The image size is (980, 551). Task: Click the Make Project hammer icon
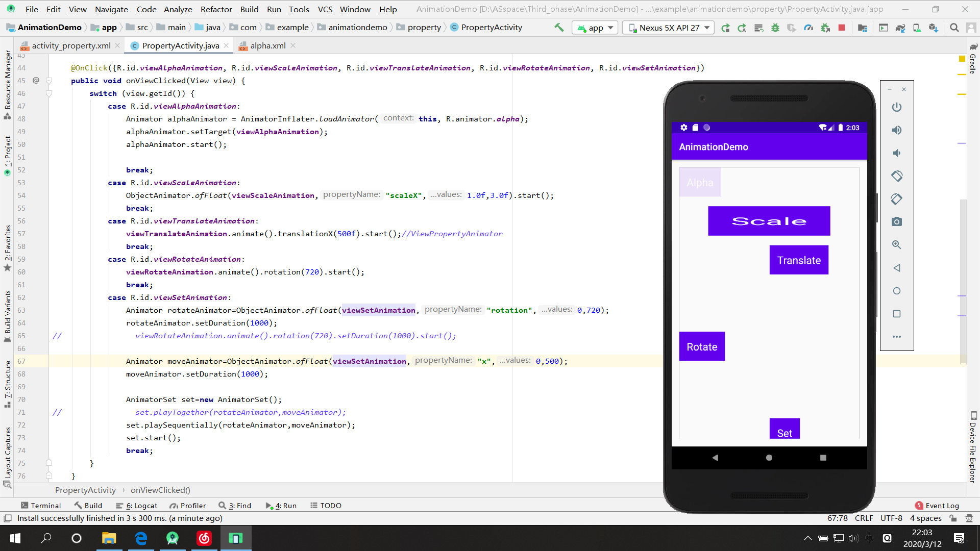click(559, 28)
